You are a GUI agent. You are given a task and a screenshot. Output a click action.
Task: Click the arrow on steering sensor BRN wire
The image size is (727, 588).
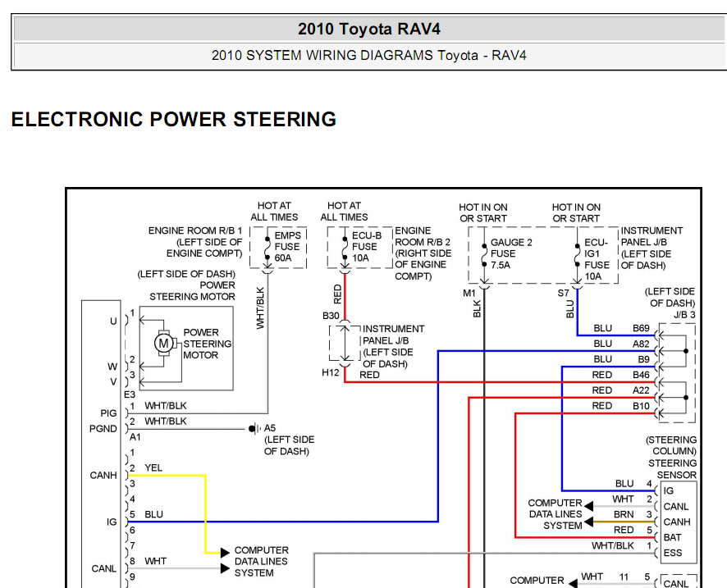point(589,522)
